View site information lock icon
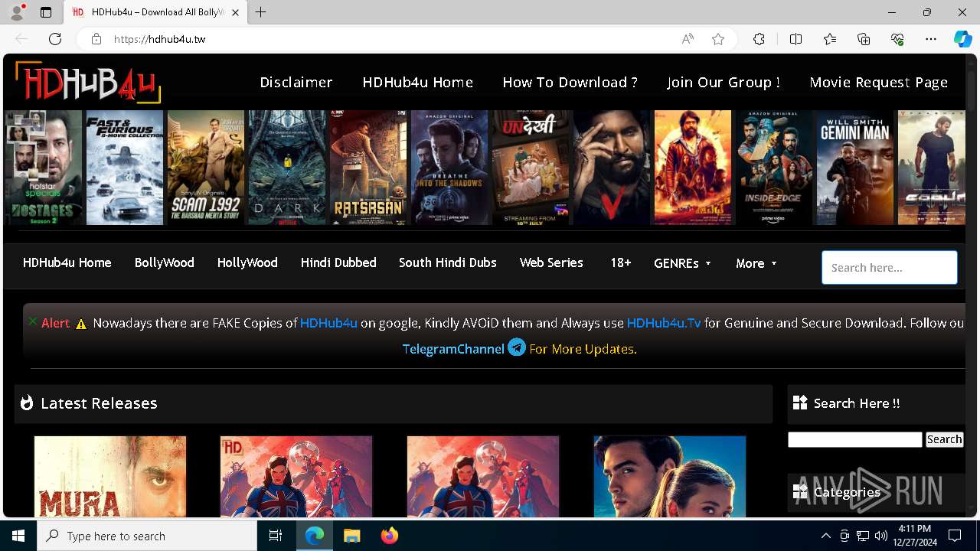Image resolution: width=980 pixels, height=551 pixels. point(96,39)
